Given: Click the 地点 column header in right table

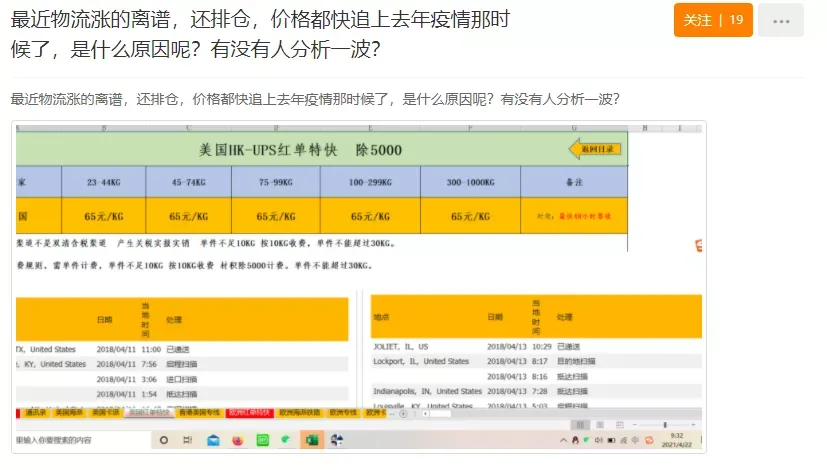Looking at the screenshot, I should (381, 317).
